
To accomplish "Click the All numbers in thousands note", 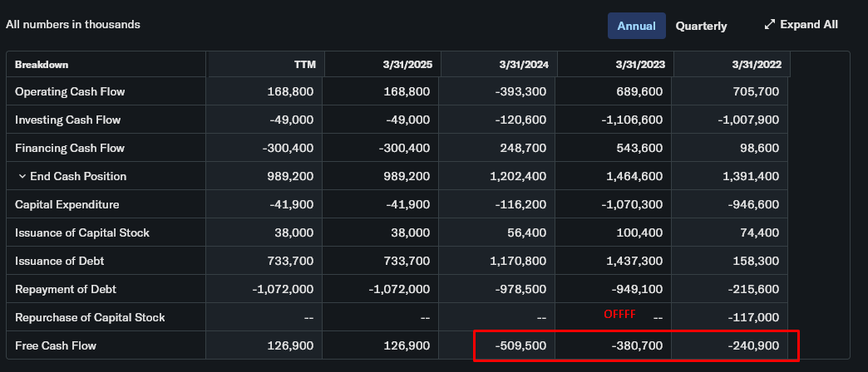I will coord(73,24).
